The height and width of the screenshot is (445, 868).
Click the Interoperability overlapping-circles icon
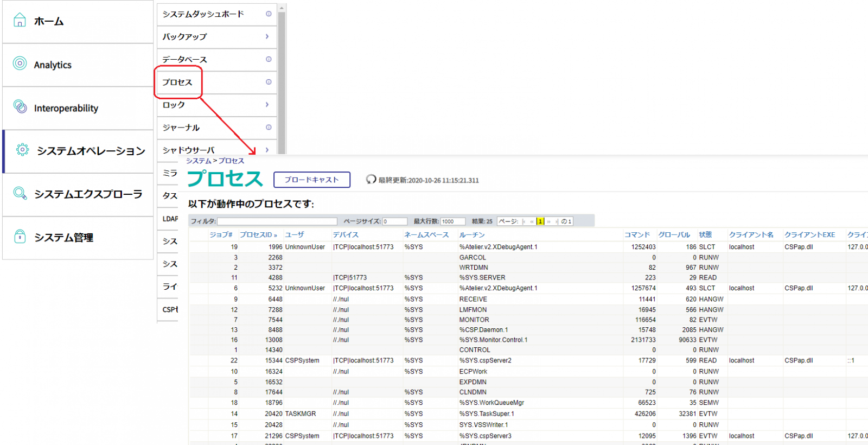coord(20,107)
